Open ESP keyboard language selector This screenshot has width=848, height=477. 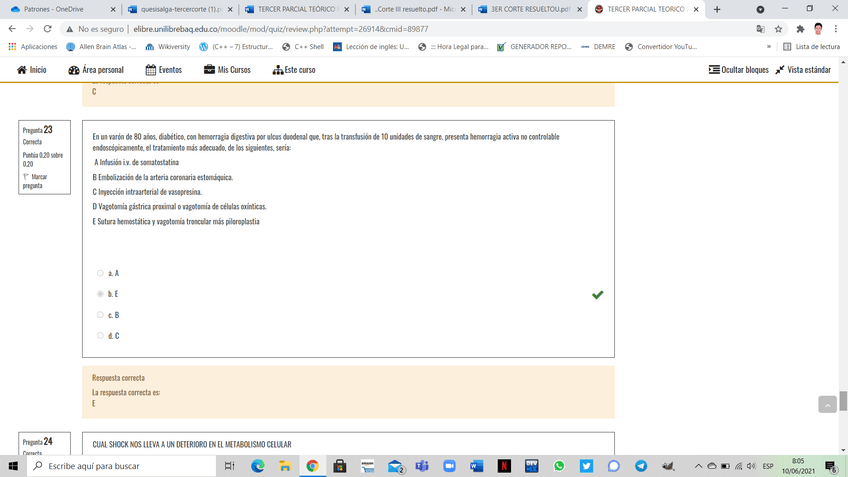tap(768, 466)
